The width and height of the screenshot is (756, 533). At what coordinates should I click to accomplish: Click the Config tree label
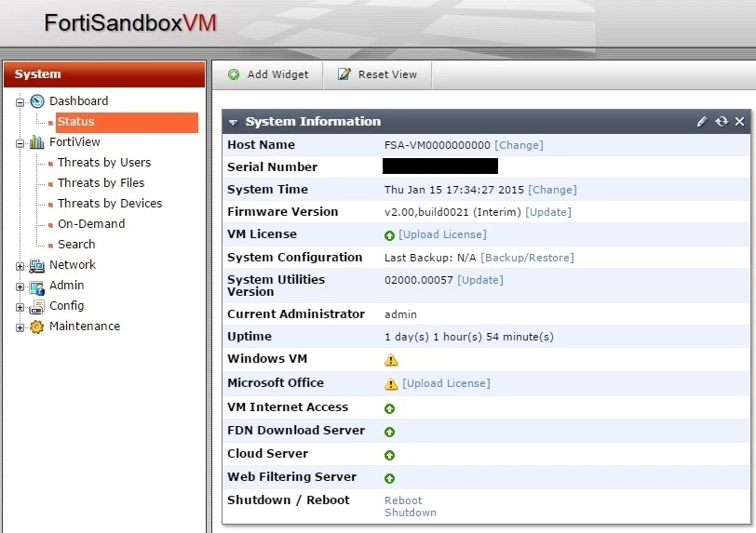tap(66, 305)
